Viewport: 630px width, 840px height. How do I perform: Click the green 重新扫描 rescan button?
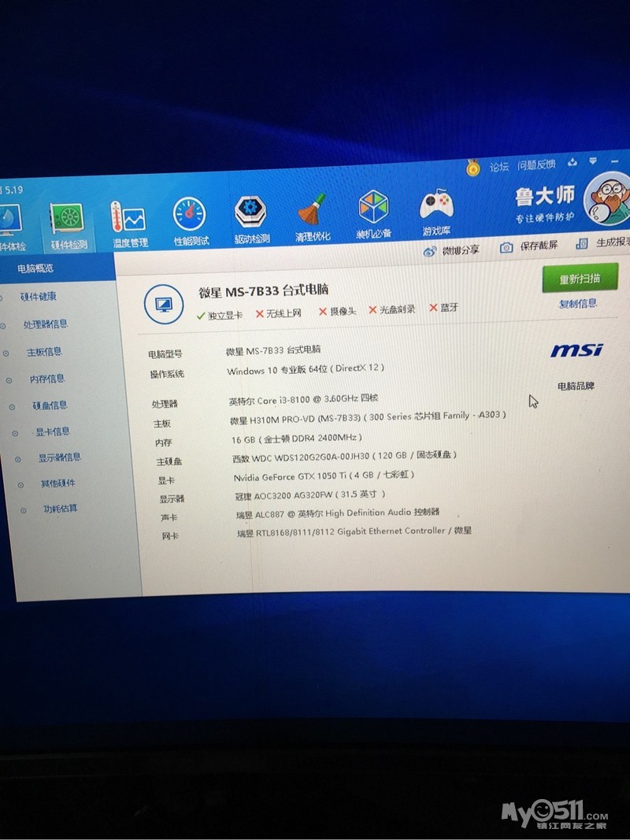(x=580, y=279)
